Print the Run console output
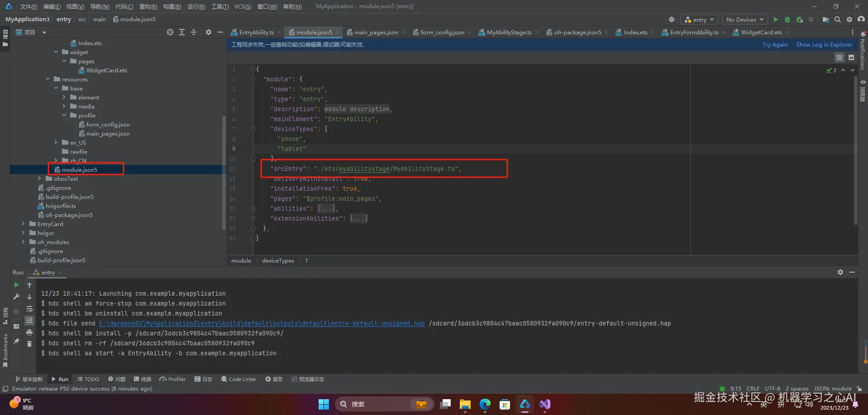Image resolution: width=868 pixels, height=415 pixels. 29,332
